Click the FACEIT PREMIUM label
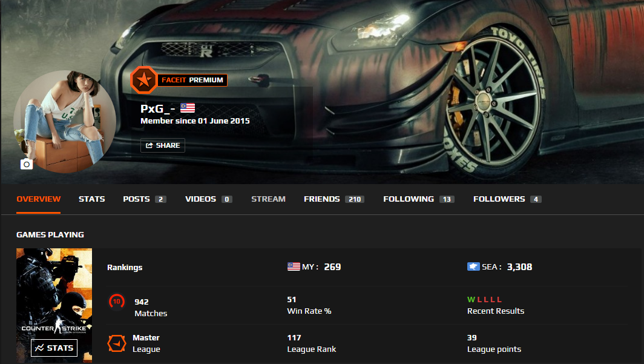Viewport: 644px width, 364px height. click(x=192, y=80)
